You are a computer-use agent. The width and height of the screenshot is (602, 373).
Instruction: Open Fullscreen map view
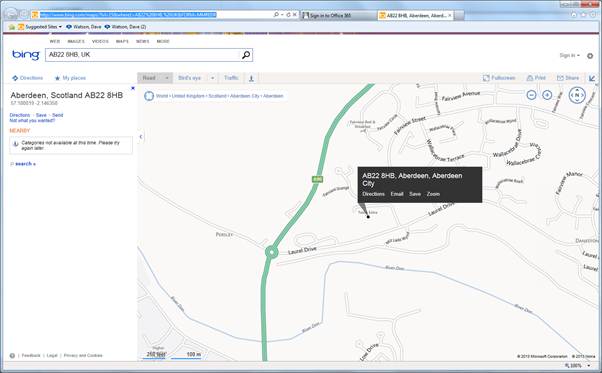click(499, 78)
